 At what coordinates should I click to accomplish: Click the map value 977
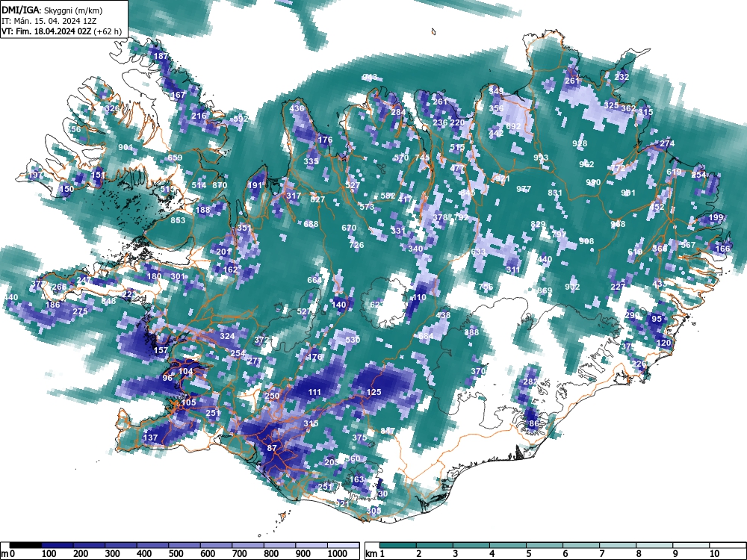coord(524,189)
